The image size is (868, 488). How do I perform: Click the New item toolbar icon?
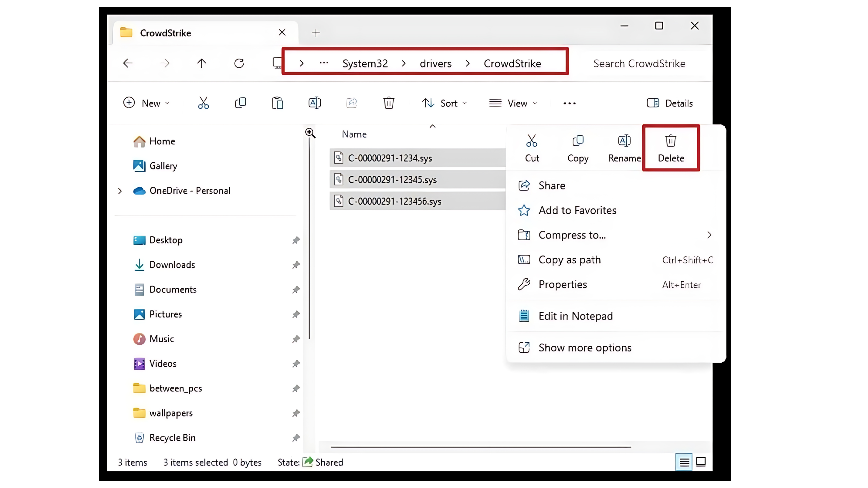[145, 102]
